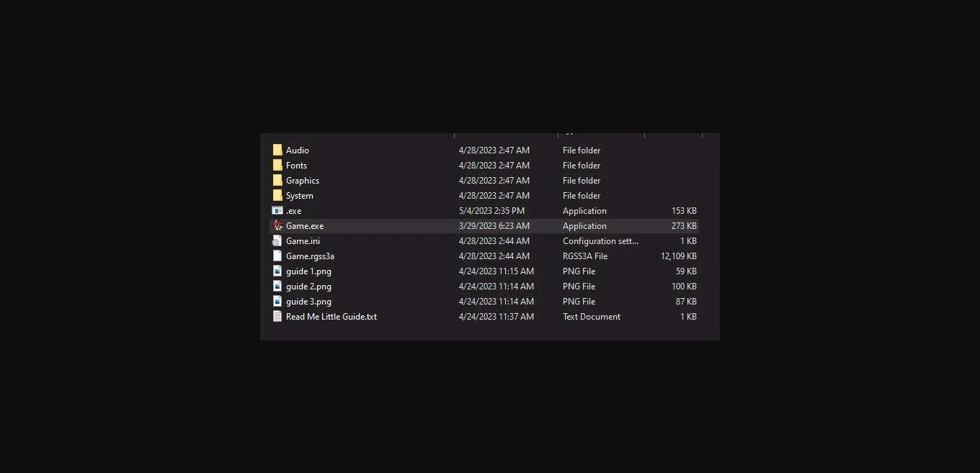Click the guide 1.png image icon
Image resolution: width=980 pixels, height=473 pixels.
click(x=277, y=271)
